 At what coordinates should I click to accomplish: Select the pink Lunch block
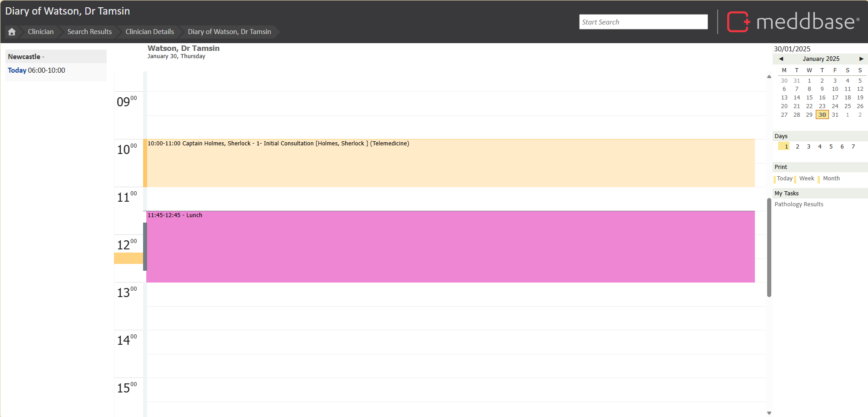[450, 248]
